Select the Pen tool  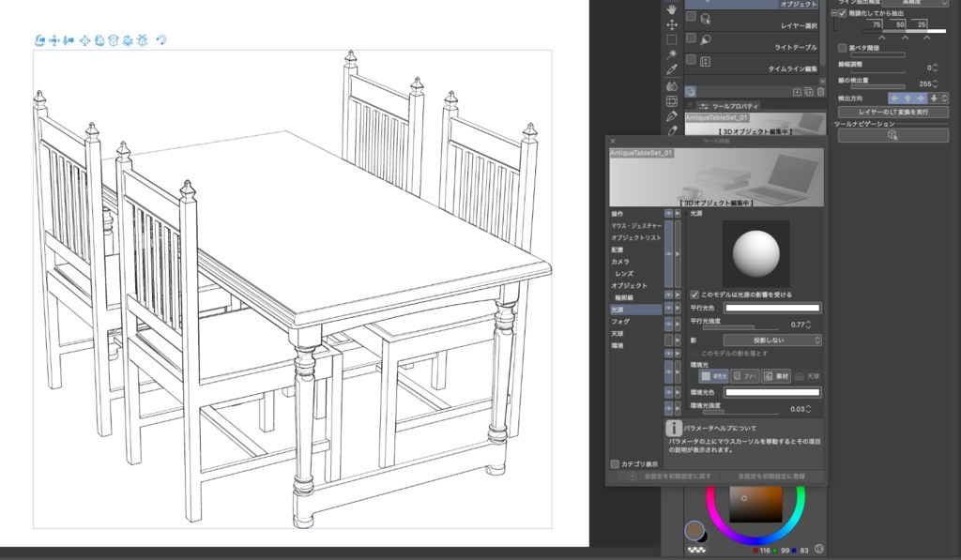(672, 115)
